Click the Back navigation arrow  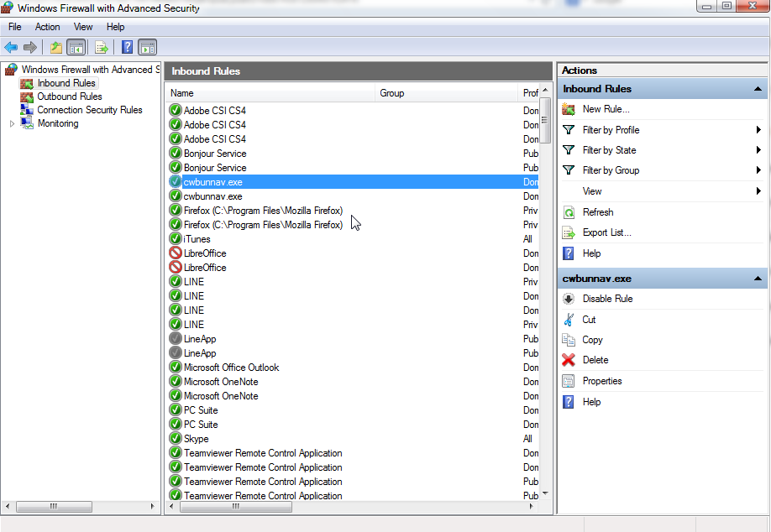tap(10, 47)
